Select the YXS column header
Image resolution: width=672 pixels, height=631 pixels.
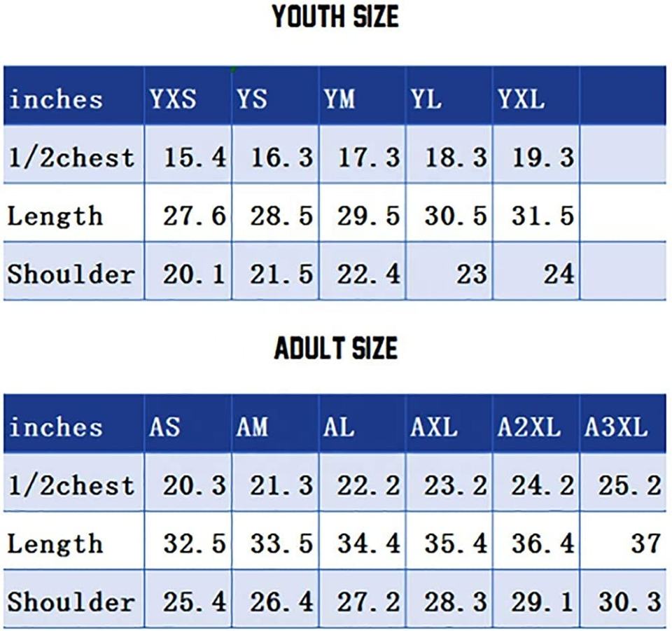point(172,99)
